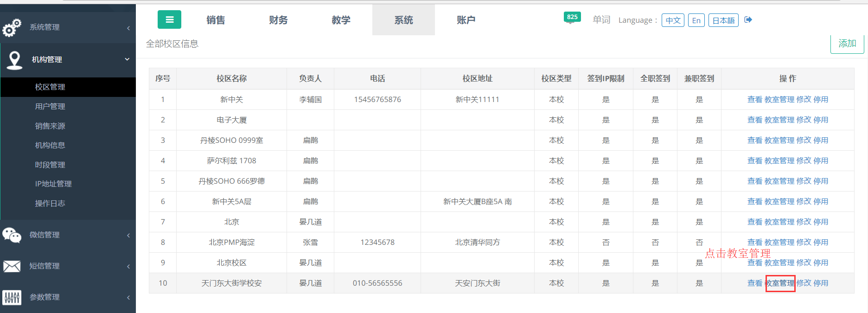Screen dimensions: 868x313
Task: Select 校区管理 in the sidebar
Action: click(68, 87)
